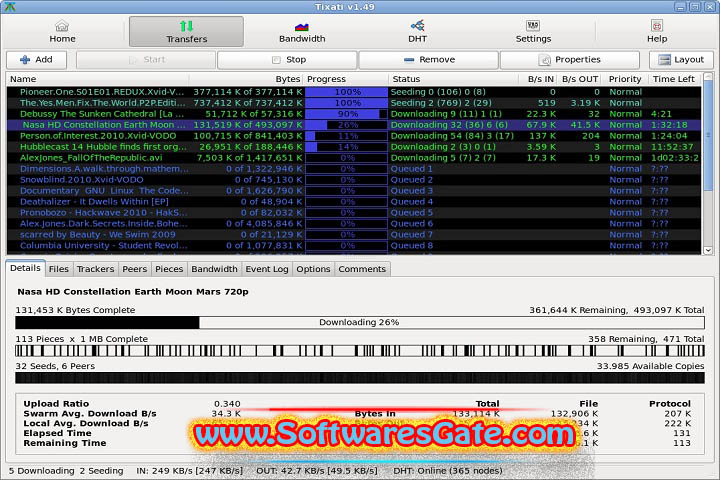Sort by Priority column header
720x480 pixels.
pyautogui.click(x=625, y=79)
